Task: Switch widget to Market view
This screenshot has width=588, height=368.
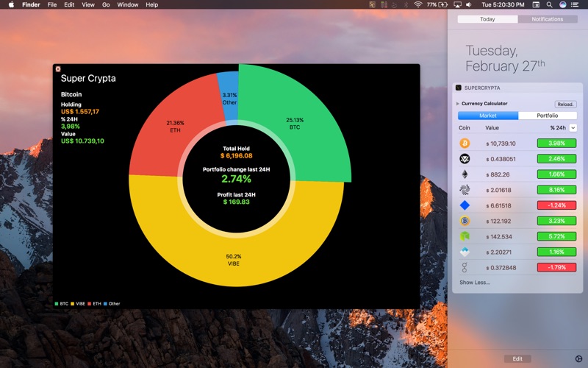Action: (x=488, y=116)
